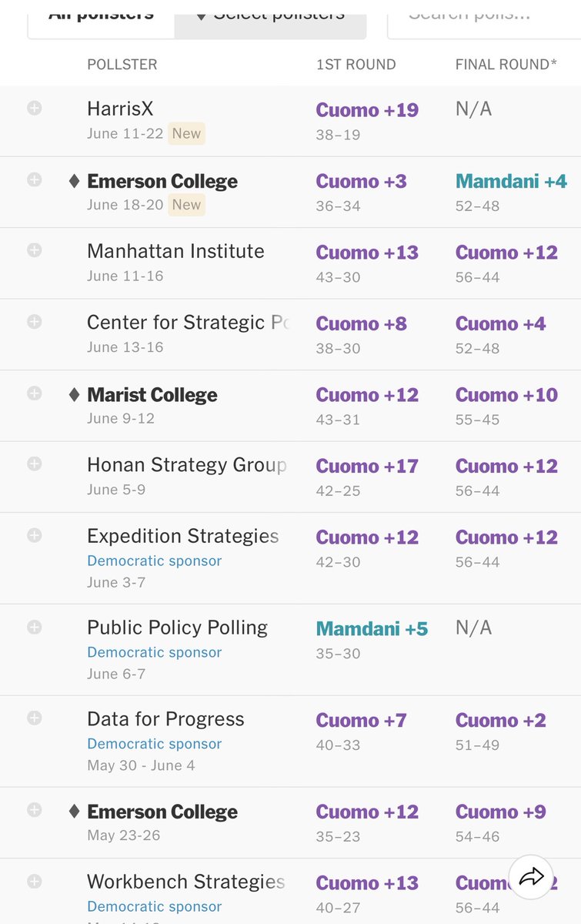Click the share arrow icon
The height and width of the screenshot is (924, 581).
click(531, 878)
